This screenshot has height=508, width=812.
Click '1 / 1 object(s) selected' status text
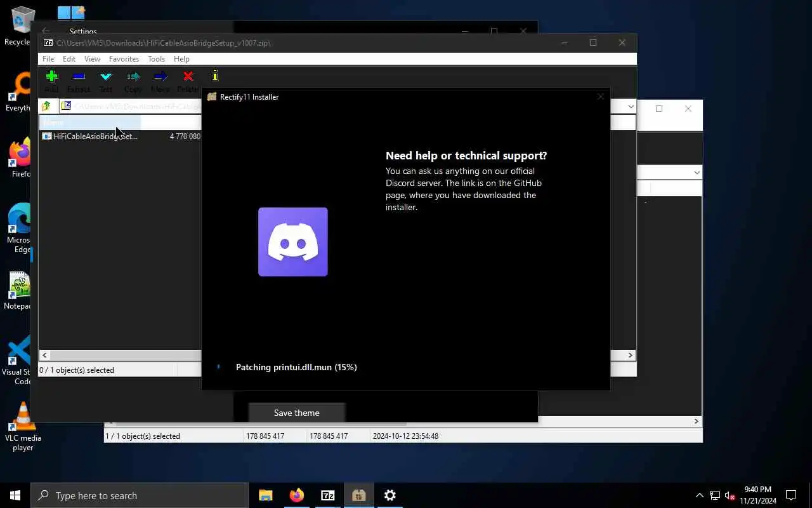point(143,436)
